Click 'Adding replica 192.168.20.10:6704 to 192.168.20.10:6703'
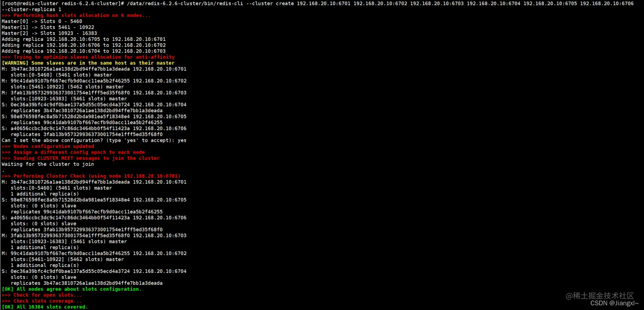Screen dimensions: 644x310 point(84,51)
